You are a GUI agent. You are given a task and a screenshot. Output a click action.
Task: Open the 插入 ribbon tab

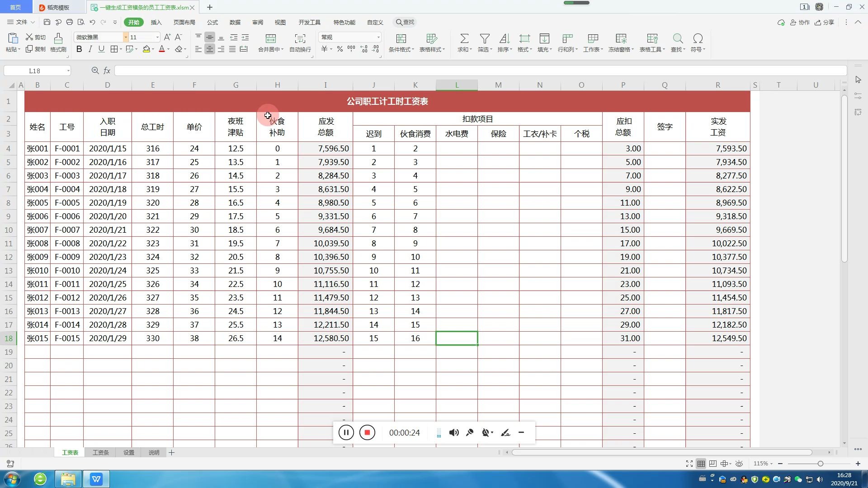[156, 22]
